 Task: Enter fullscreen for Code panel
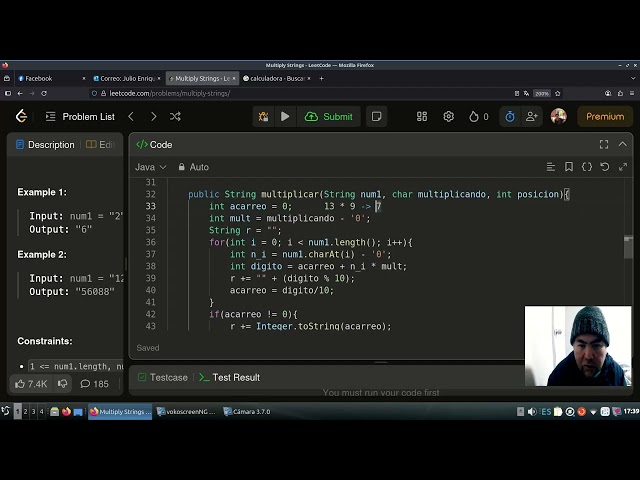click(x=604, y=144)
